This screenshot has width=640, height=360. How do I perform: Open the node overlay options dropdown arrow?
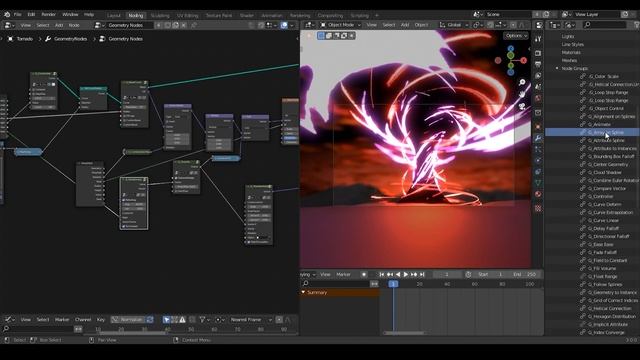tap(292, 25)
